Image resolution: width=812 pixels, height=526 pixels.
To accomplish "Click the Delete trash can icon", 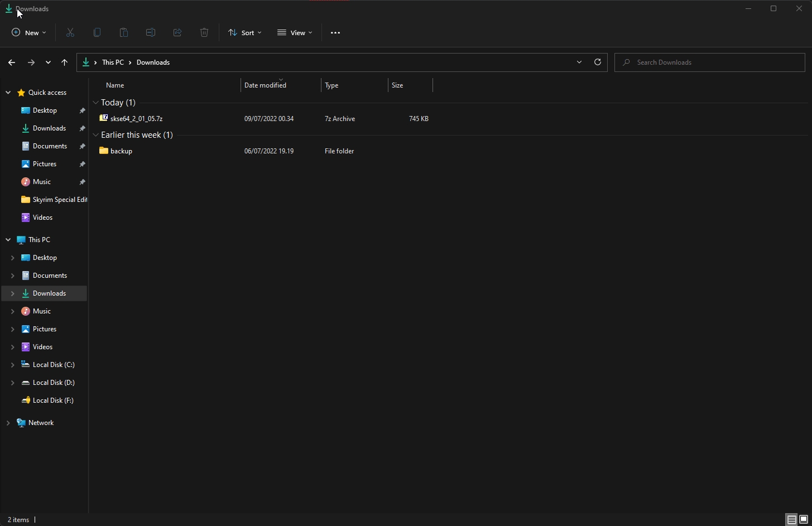I will coord(204,33).
